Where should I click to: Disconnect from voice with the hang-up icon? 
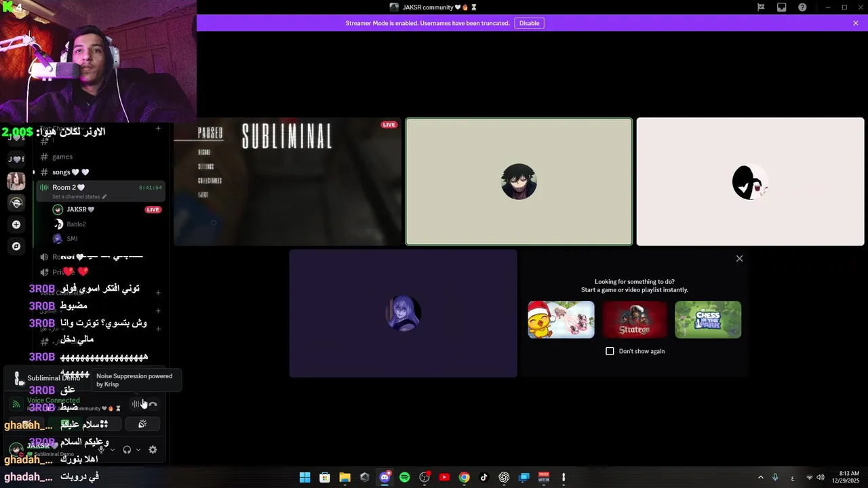point(153,404)
